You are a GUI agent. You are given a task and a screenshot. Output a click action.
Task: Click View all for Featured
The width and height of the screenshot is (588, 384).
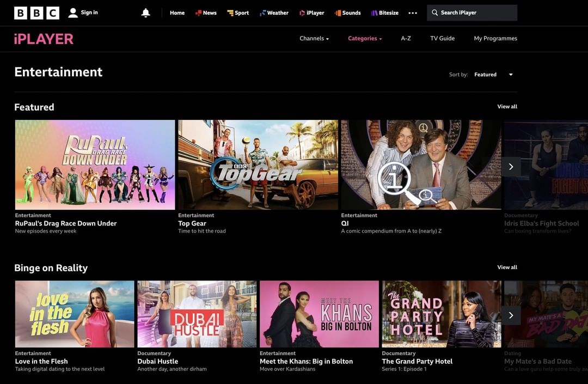(x=507, y=107)
